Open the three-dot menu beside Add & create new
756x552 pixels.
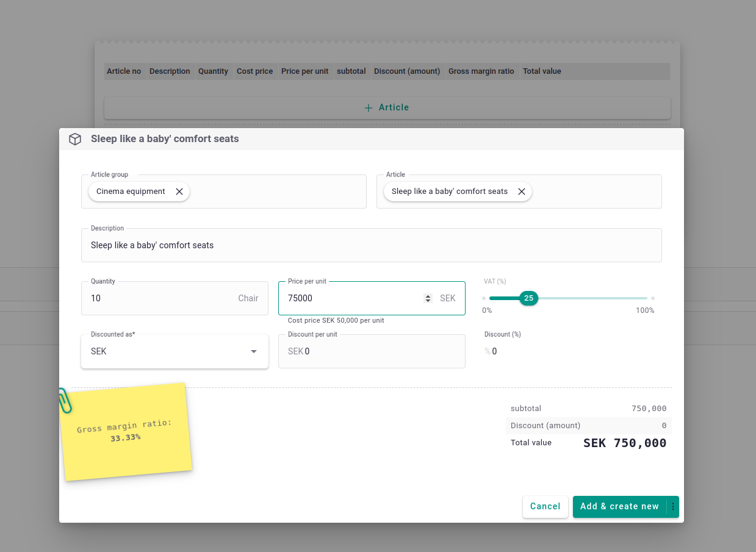(x=673, y=507)
